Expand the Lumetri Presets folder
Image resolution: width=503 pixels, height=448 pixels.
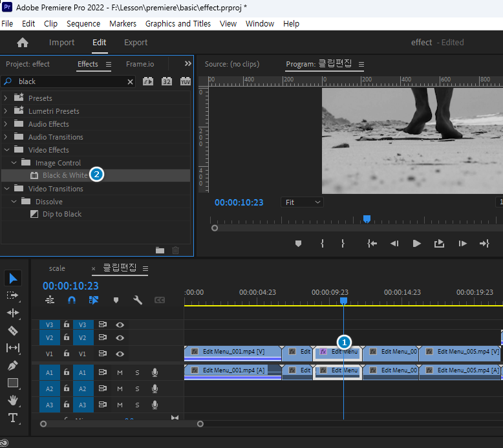(6, 111)
